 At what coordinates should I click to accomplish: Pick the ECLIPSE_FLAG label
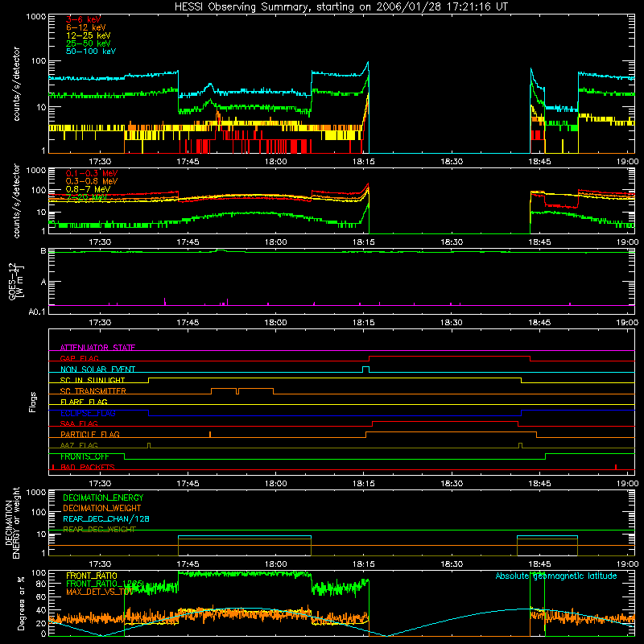(88, 413)
